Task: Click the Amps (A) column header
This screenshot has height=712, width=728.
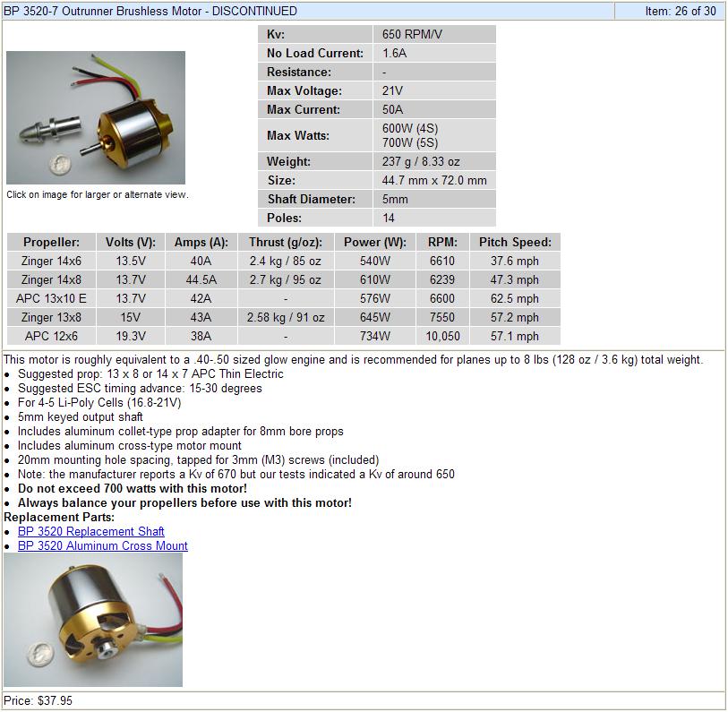Action: [x=201, y=243]
